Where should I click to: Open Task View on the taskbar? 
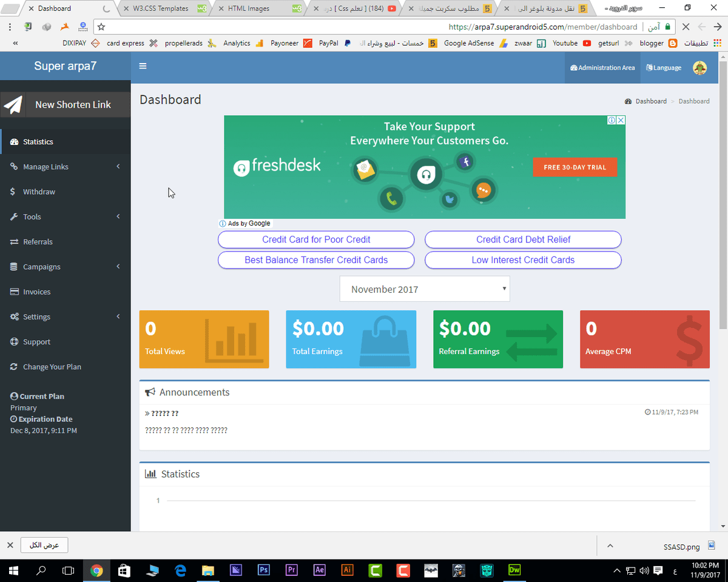click(69, 570)
